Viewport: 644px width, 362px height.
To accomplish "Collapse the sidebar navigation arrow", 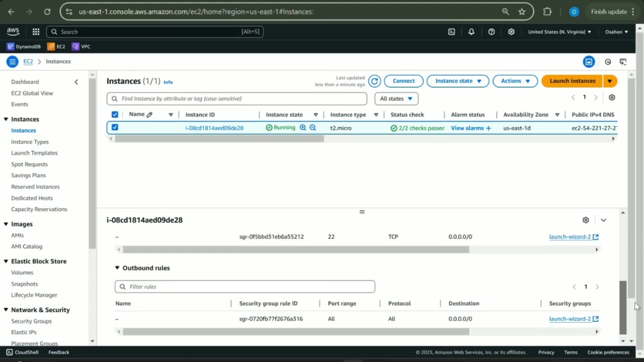I will click(76, 82).
